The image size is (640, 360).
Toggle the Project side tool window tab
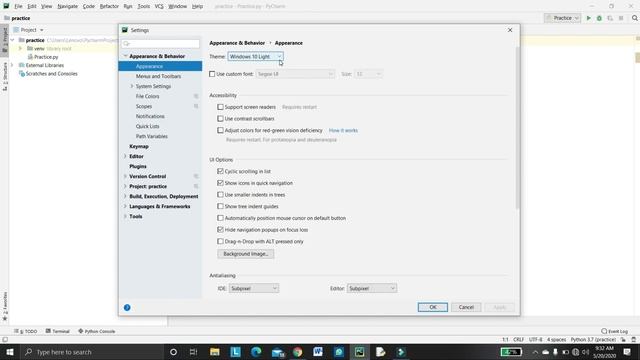coord(5,39)
